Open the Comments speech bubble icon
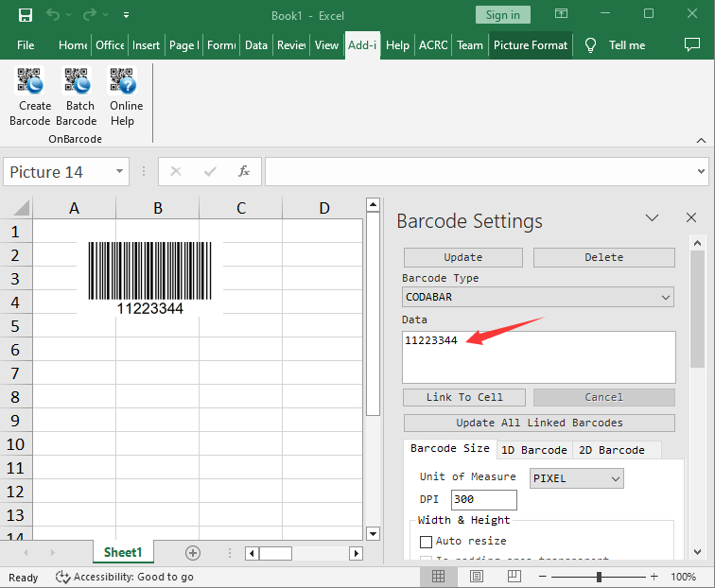The image size is (715, 588). pos(692,44)
